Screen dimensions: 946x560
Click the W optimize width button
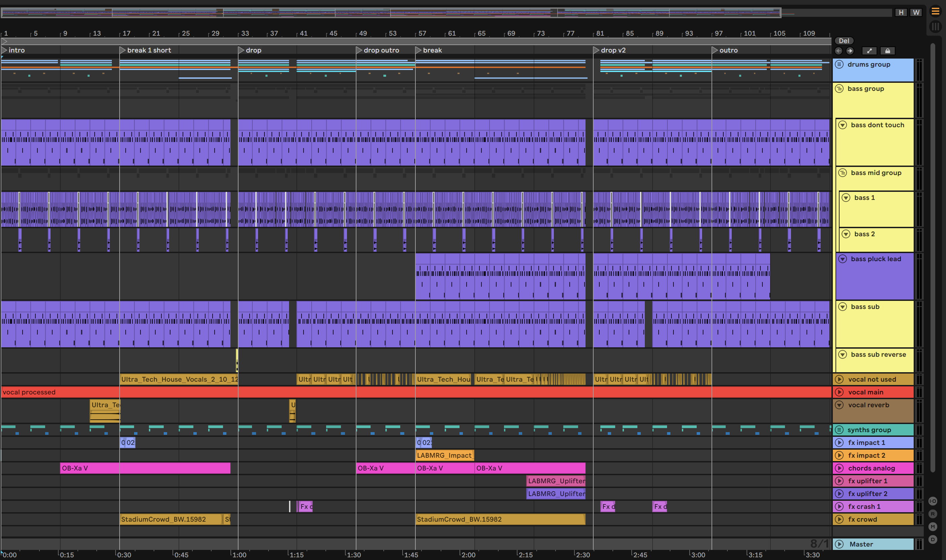[916, 12]
